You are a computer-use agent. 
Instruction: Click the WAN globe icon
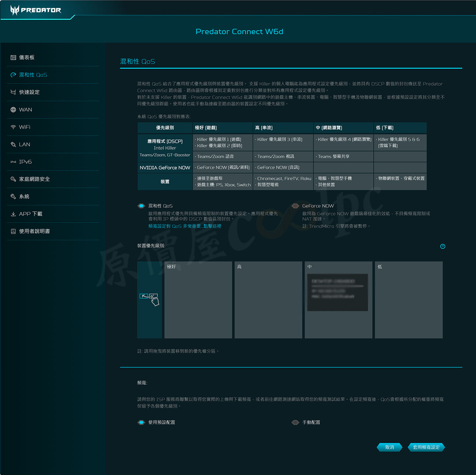point(13,110)
